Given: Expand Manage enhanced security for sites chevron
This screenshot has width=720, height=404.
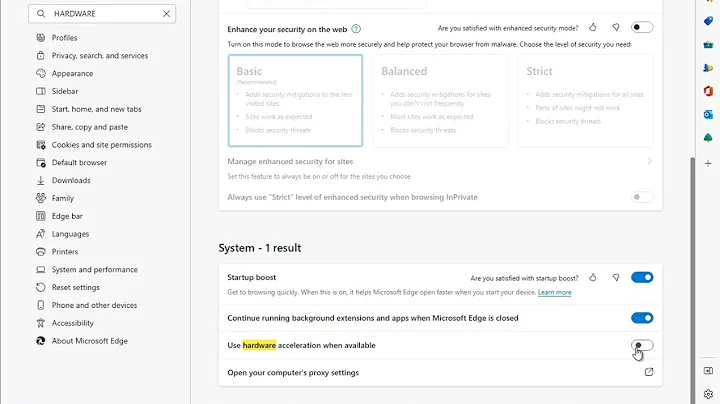Looking at the screenshot, I should point(649,161).
